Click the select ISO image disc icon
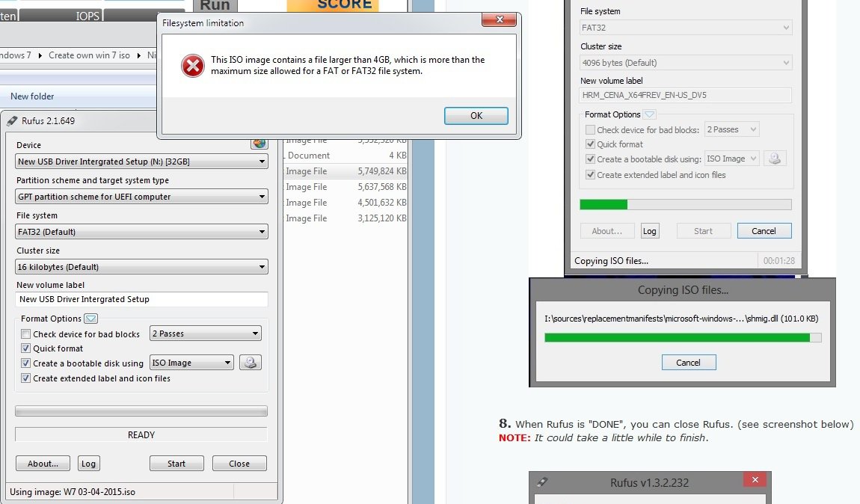This screenshot has width=860, height=504. pos(251,363)
